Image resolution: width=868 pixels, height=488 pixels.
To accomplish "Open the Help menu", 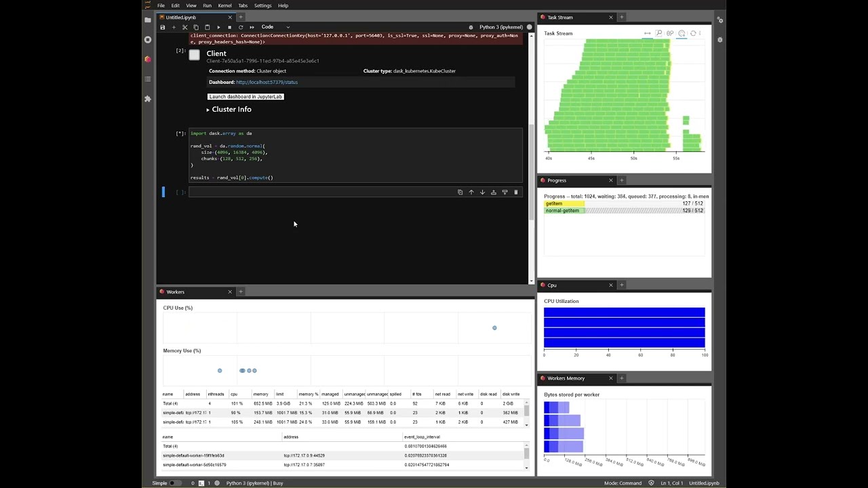I will [x=283, y=5].
